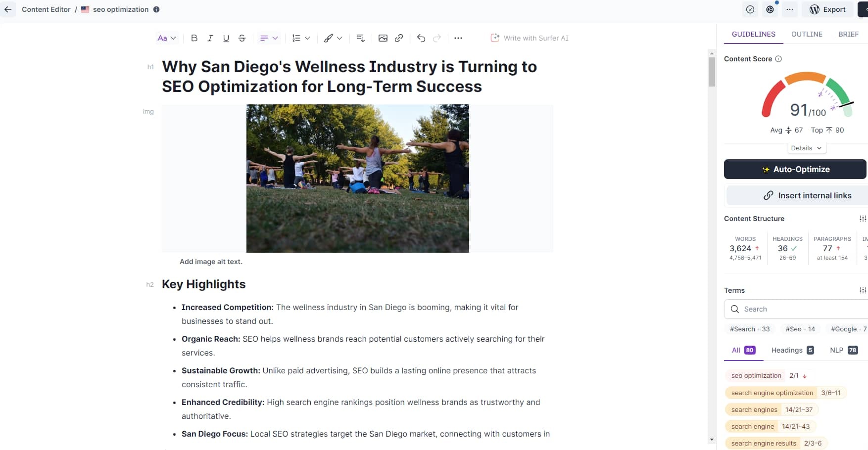
Task: Toggle italic formatting
Action: (210, 38)
